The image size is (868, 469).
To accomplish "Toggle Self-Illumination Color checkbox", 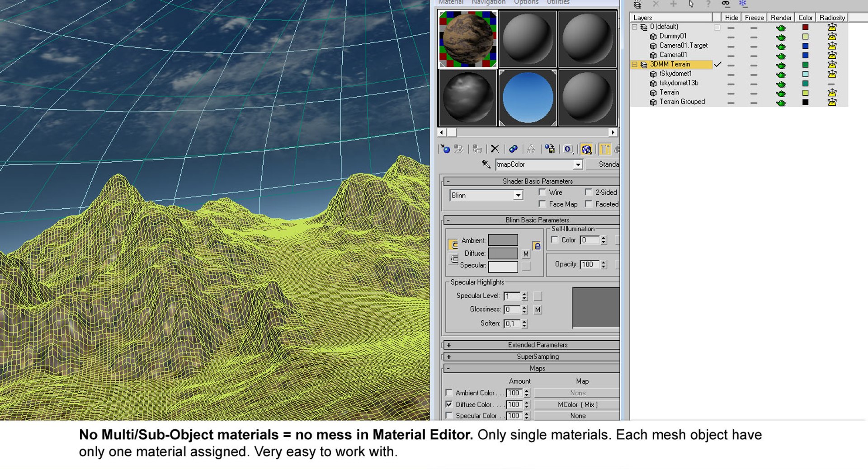I will coord(555,240).
